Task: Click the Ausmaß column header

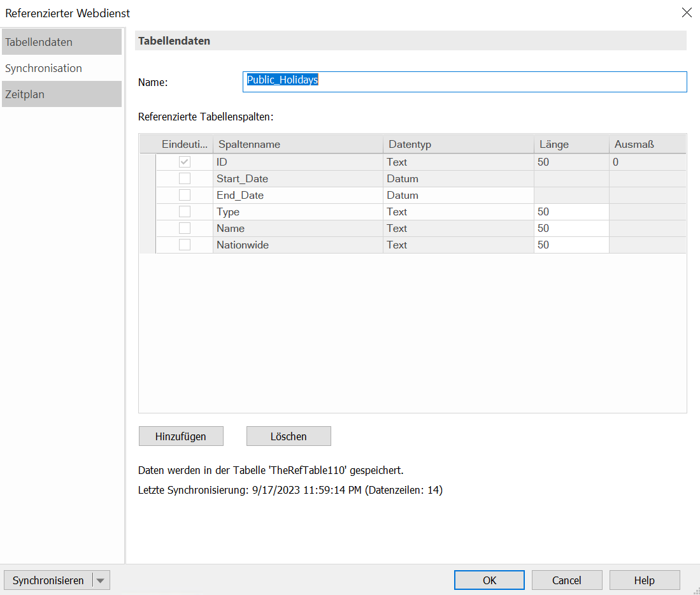Action: pos(647,144)
